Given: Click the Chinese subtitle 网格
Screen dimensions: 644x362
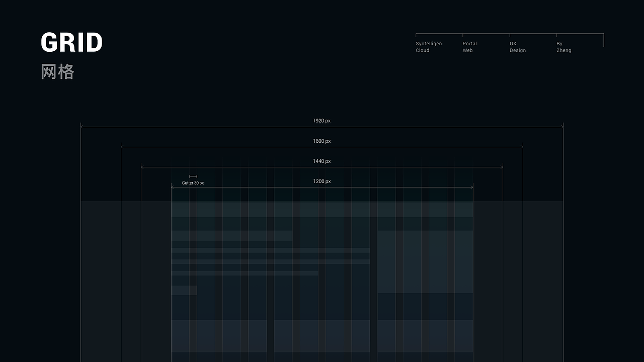Looking at the screenshot, I should pos(57,72).
